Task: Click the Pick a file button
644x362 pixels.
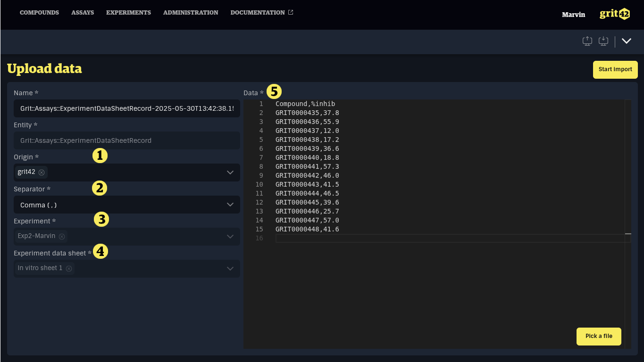Action: (x=599, y=336)
